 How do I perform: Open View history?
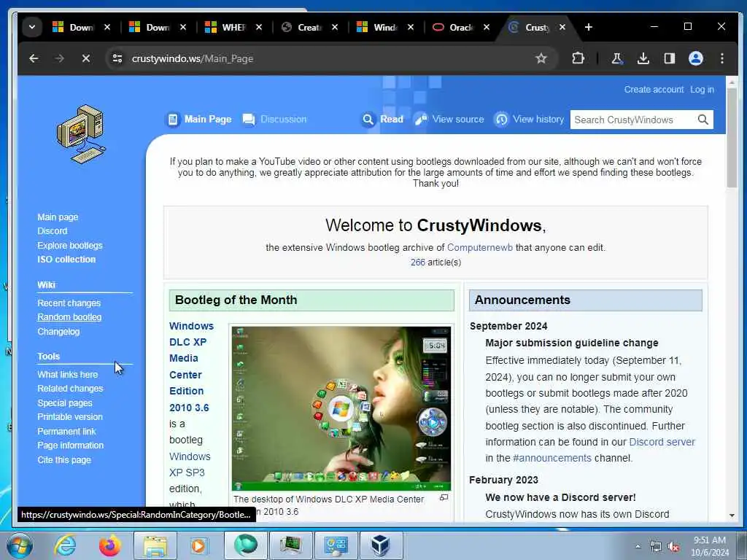coord(529,119)
